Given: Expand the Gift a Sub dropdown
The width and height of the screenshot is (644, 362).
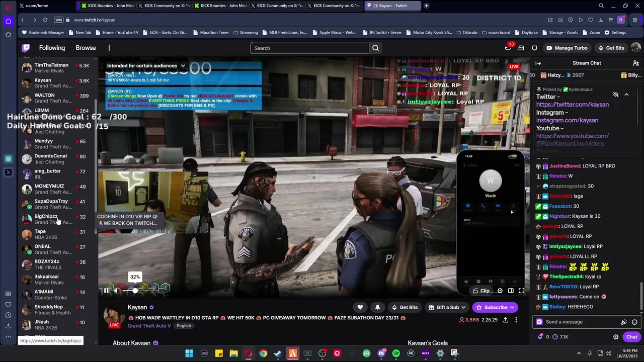Looking at the screenshot, I should pyautogui.click(x=447, y=307).
